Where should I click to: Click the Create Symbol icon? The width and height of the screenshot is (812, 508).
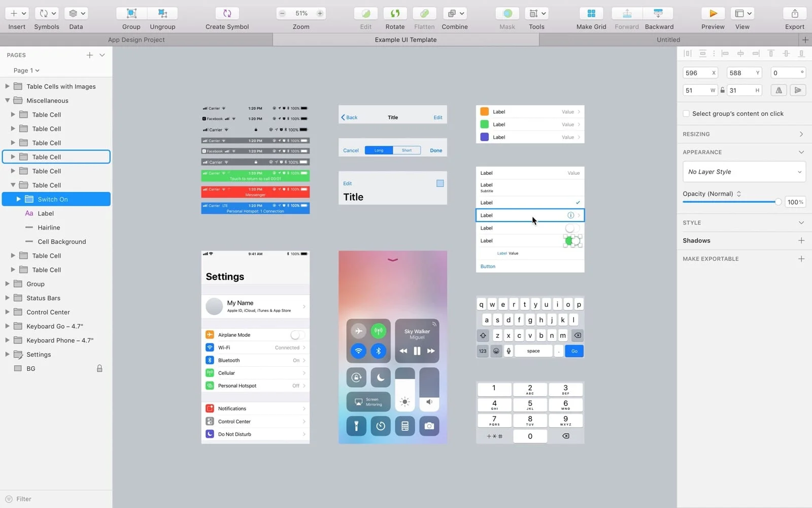pos(227,13)
